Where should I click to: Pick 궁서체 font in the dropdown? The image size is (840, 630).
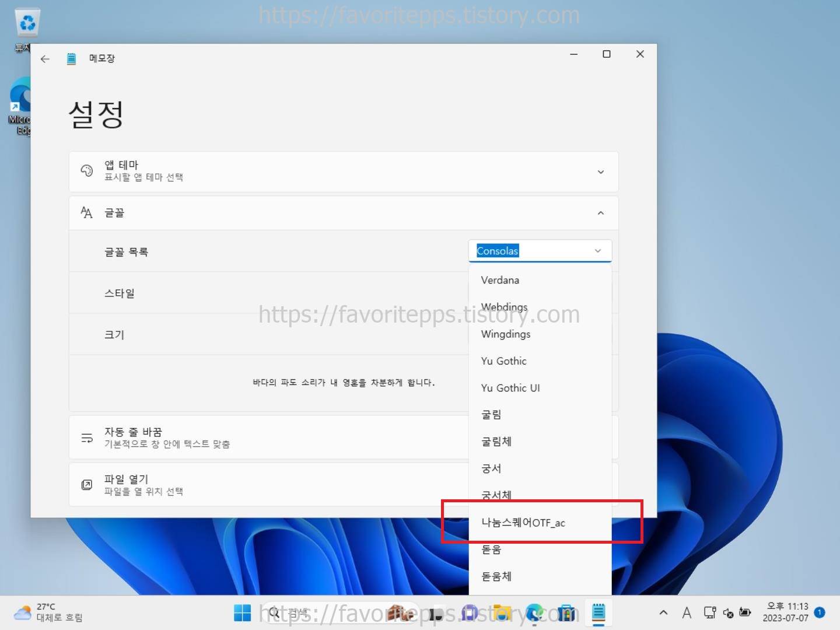pyautogui.click(x=540, y=495)
